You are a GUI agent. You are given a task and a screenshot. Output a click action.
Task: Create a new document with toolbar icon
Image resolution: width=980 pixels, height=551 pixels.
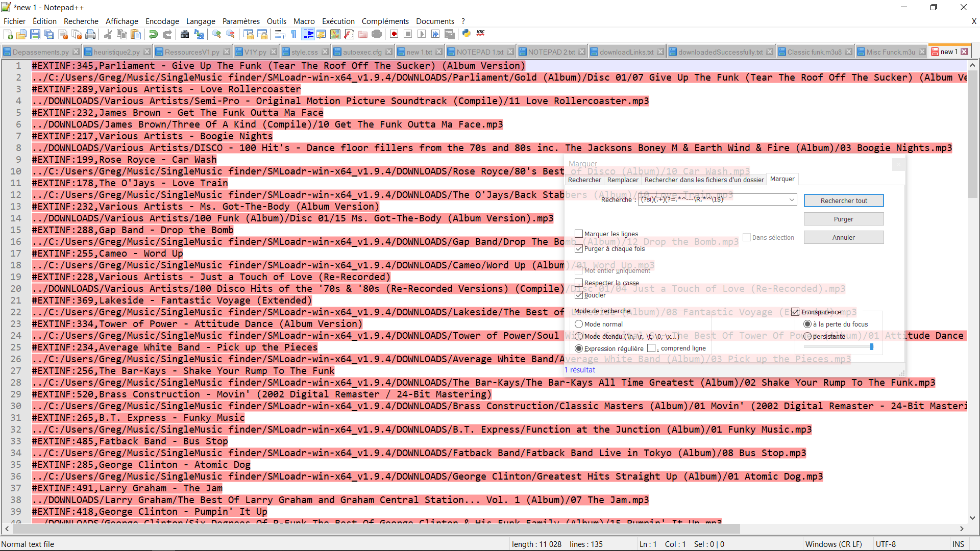click(x=8, y=34)
